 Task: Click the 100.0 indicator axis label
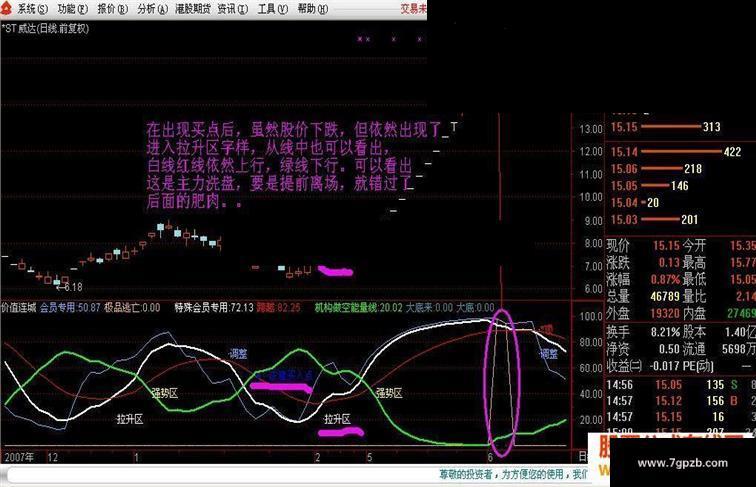pyautogui.click(x=591, y=316)
